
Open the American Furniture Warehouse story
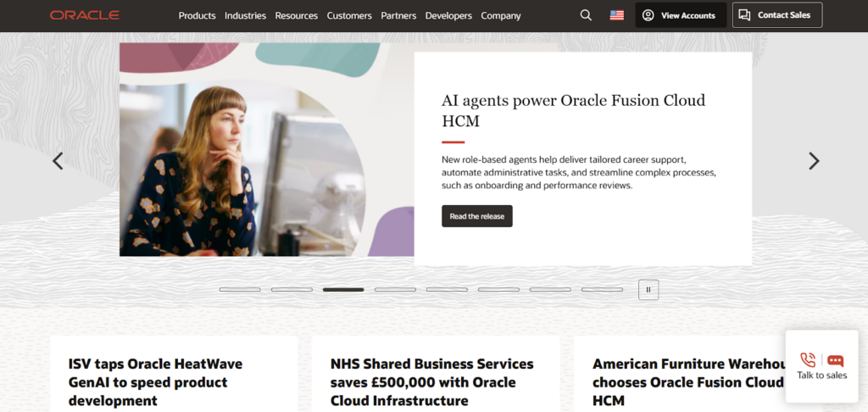click(x=688, y=382)
